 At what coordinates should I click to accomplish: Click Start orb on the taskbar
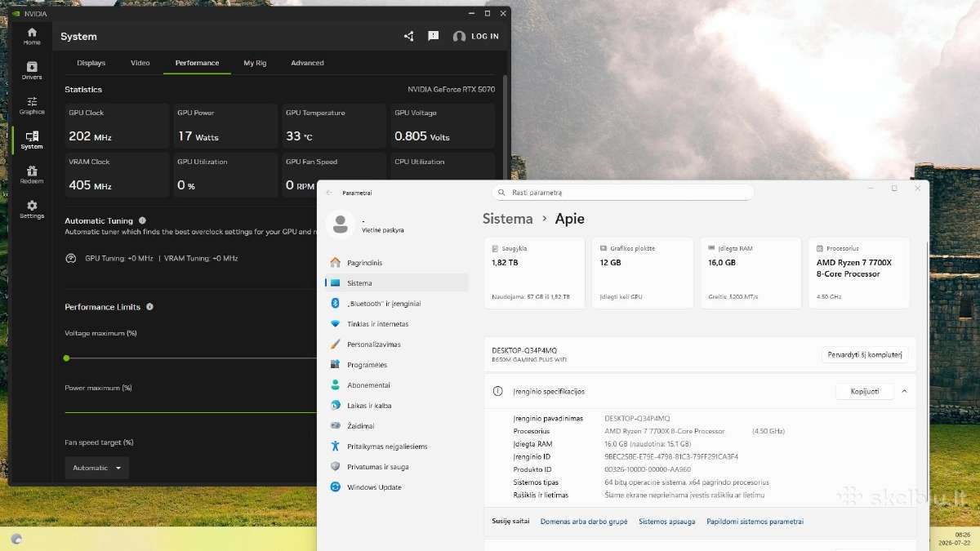(x=16, y=539)
